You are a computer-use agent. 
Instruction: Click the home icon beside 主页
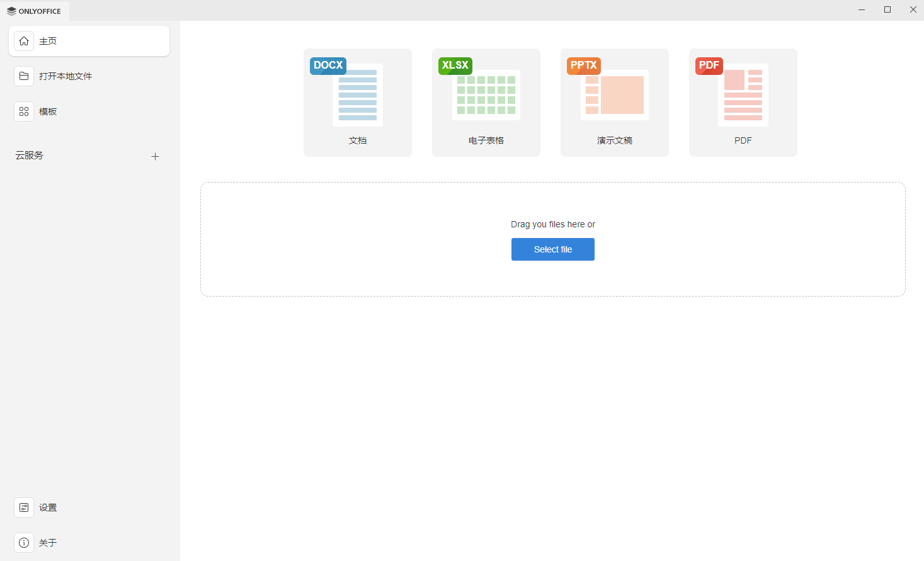point(24,41)
